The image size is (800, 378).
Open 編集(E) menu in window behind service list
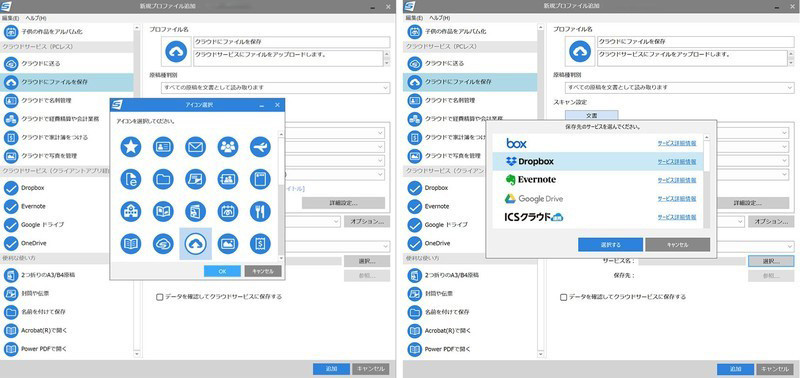414,18
